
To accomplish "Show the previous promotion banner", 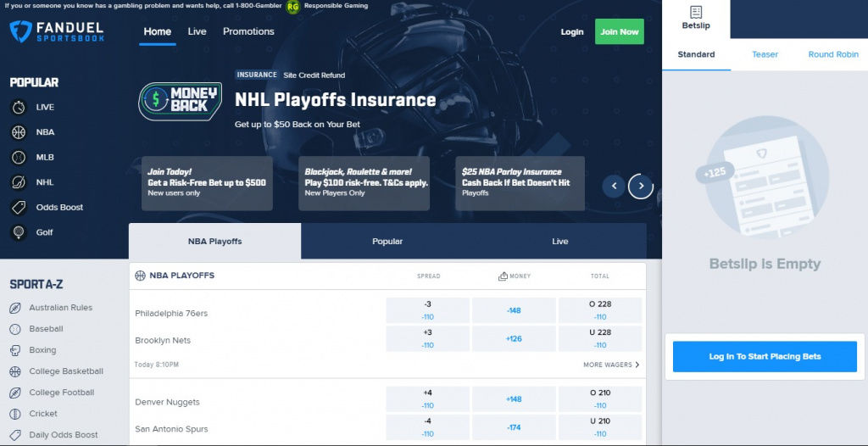I will click(x=614, y=187).
